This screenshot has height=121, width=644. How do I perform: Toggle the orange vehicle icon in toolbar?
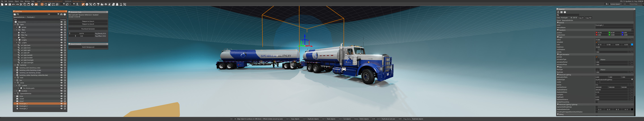[x=36, y=4]
